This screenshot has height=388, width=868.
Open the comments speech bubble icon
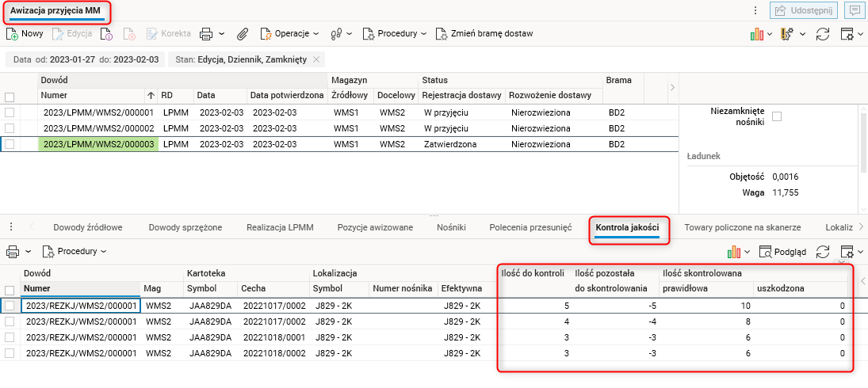pos(855,11)
